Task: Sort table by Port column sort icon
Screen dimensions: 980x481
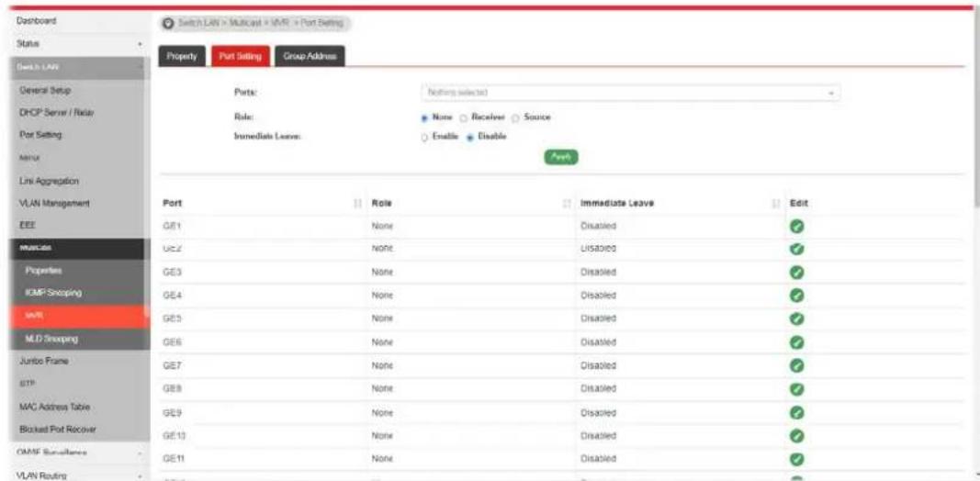Action: point(357,204)
